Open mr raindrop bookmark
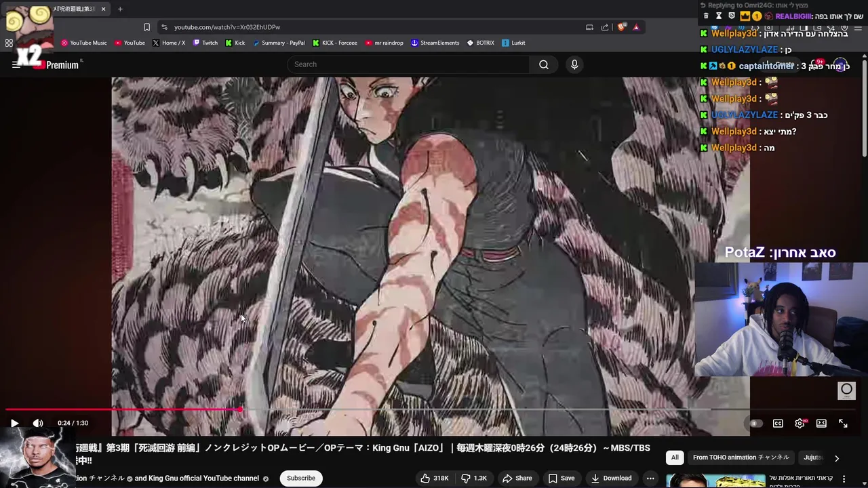 (384, 43)
